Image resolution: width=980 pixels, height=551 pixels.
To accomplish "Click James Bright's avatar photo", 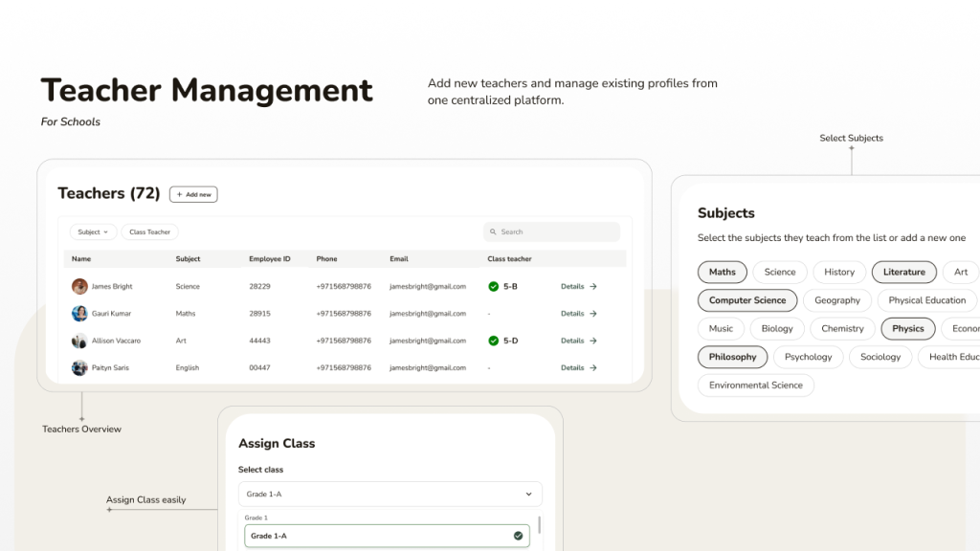I will [79, 286].
